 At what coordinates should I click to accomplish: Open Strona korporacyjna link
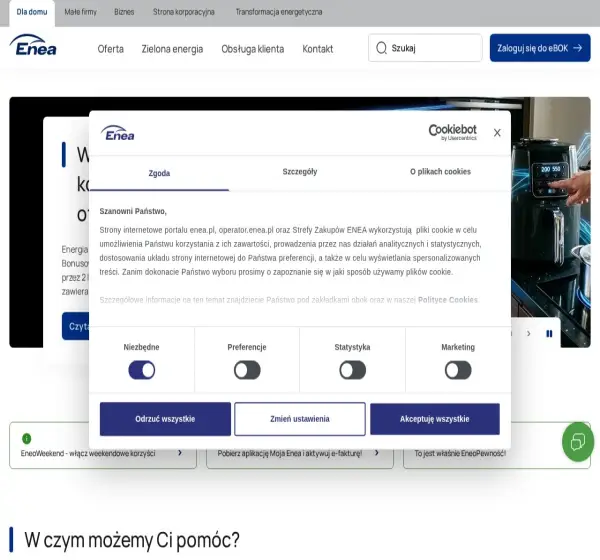[184, 12]
